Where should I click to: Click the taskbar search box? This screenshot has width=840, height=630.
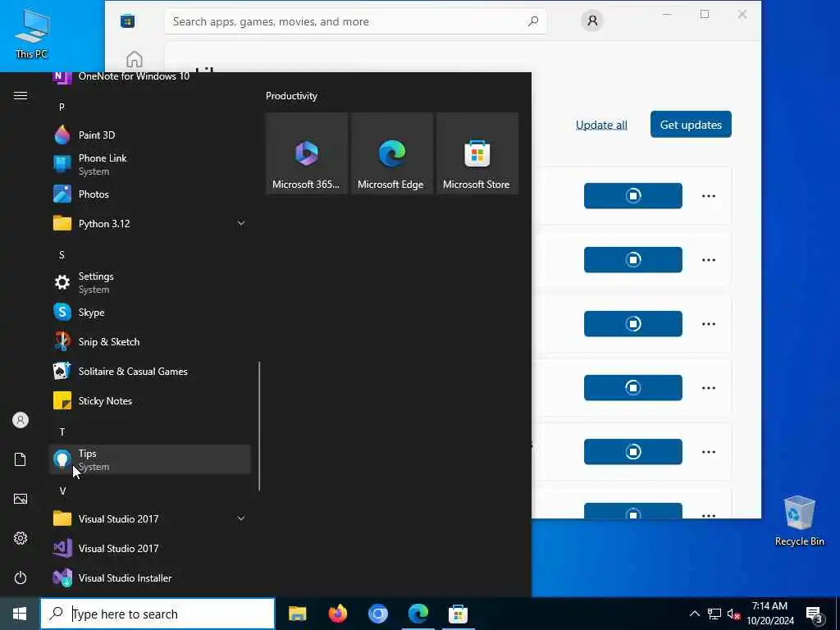pyautogui.click(x=157, y=614)
